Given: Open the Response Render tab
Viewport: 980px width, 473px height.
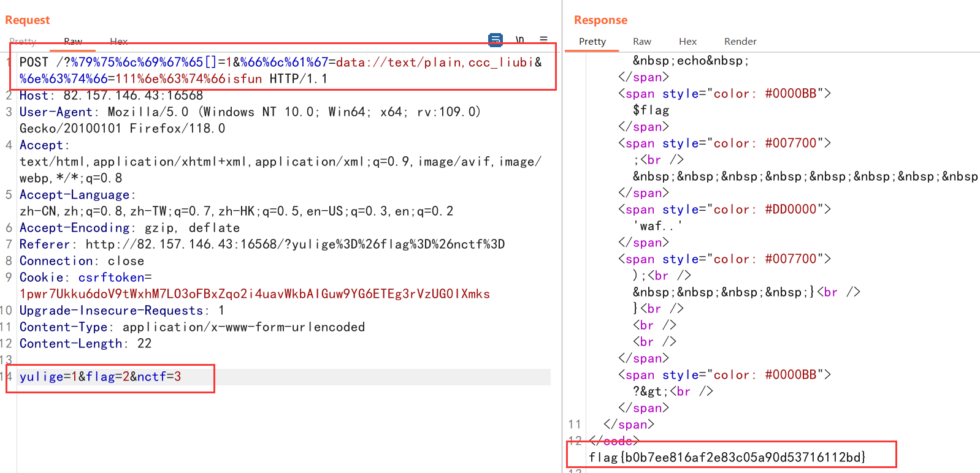Looking at the screenshot, I should pyautogui.click(x=740, y=42).
